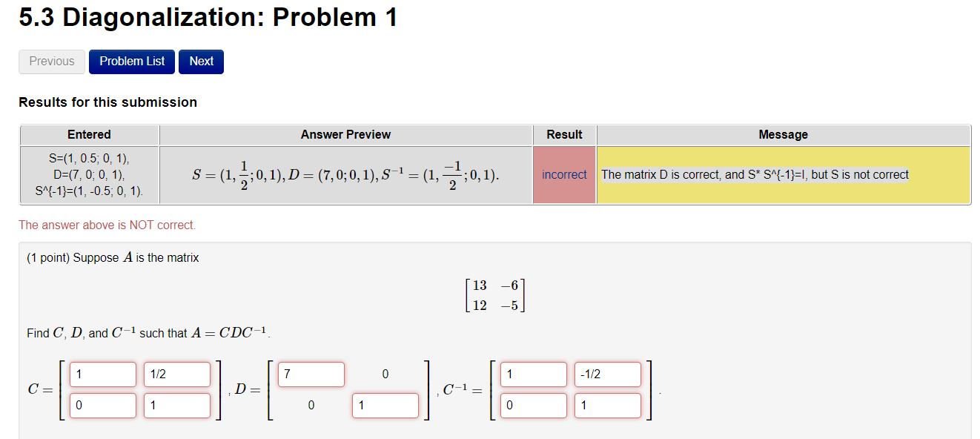The image size is (980, 439).
Task: Click the Answer Preview column header
Action: 345,135
